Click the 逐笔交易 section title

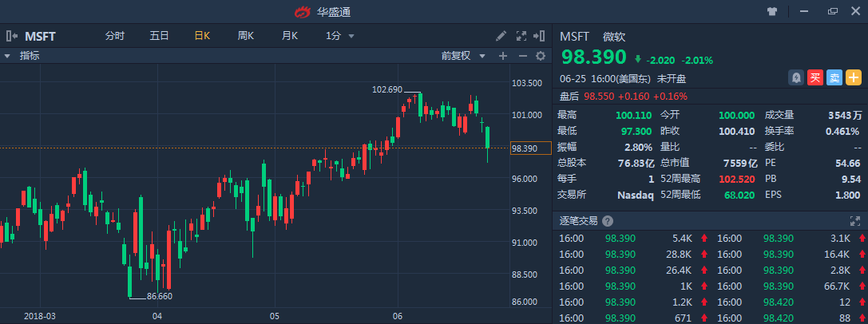[x=578, y=221]
